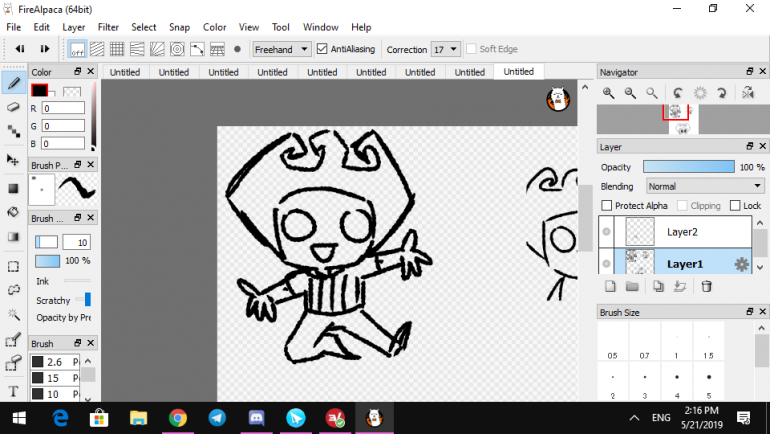Open the Correction value dropdown

pos(446,48)
